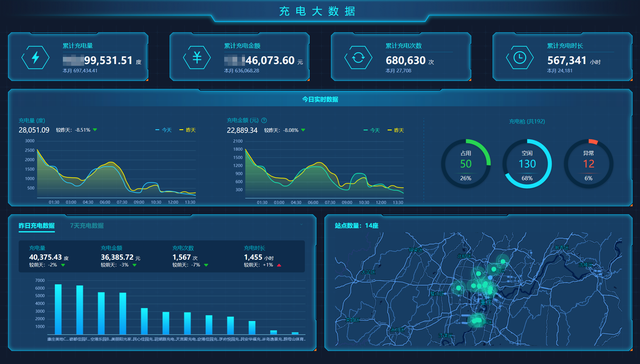This screenshot has width=640, height=364.
Task: Toggle 今天 legend in 充电量 (度) chart
Action: coord(164,130)
